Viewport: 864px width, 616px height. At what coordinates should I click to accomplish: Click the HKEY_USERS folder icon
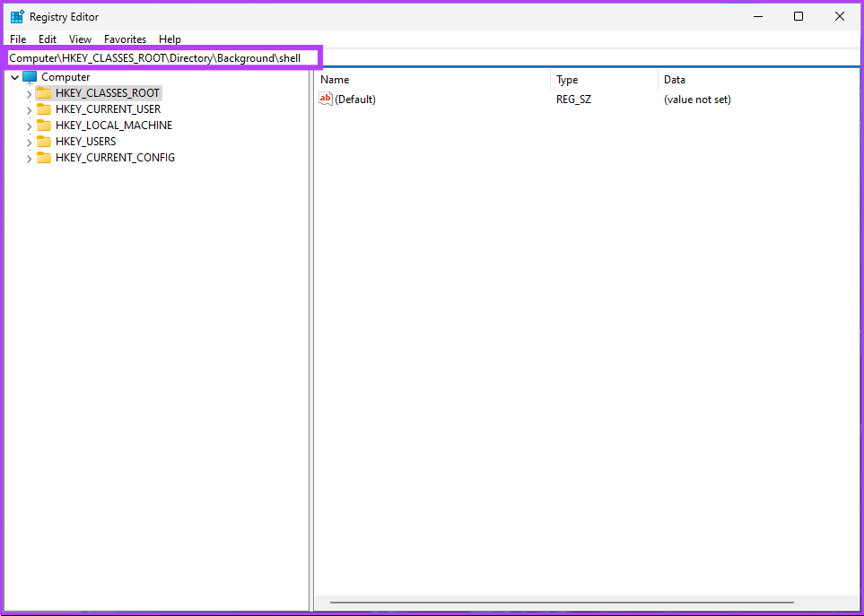tap(44, 142)
